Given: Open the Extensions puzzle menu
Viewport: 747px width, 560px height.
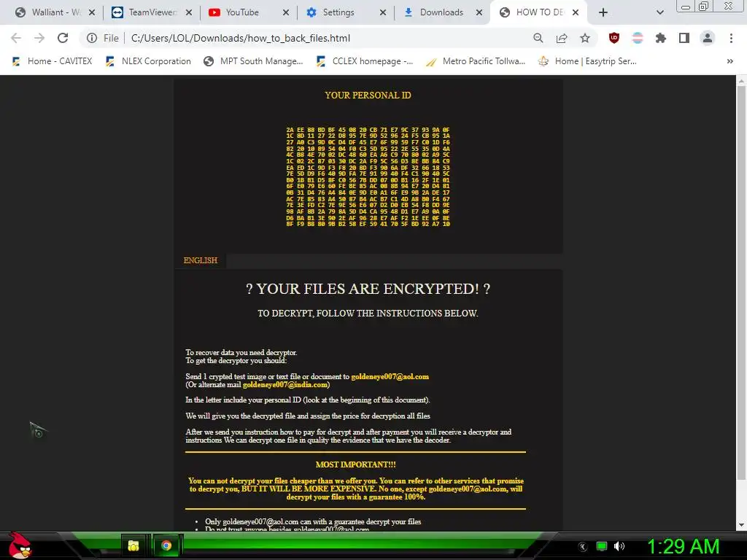Looking at the screenshot, I should pyautogui.click(x=661, y=38).
